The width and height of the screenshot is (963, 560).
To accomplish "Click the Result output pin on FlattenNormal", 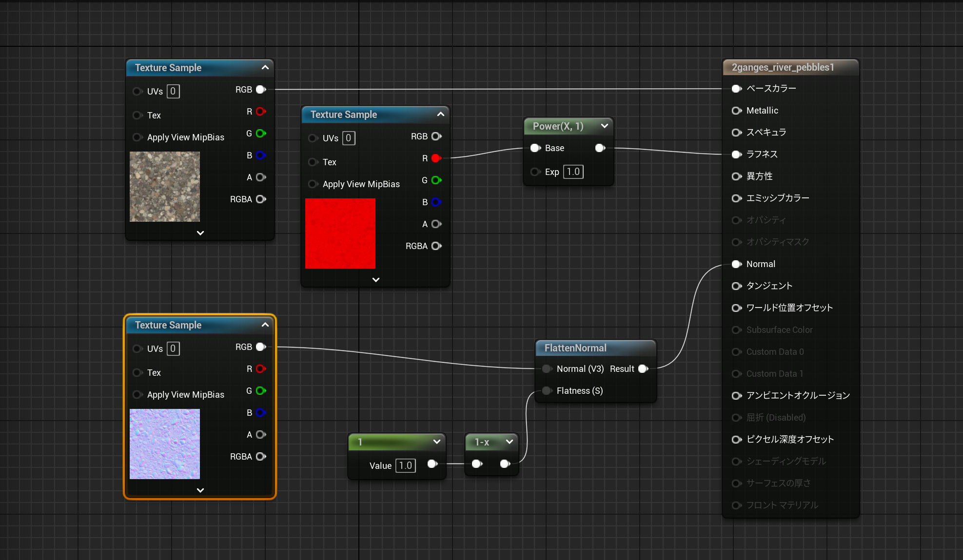I will coord(643,369).
